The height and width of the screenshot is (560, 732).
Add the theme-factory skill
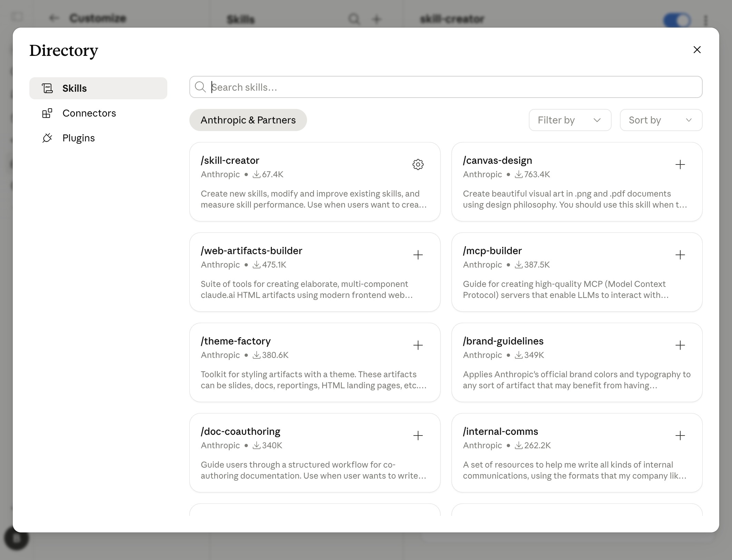point(418,345)
